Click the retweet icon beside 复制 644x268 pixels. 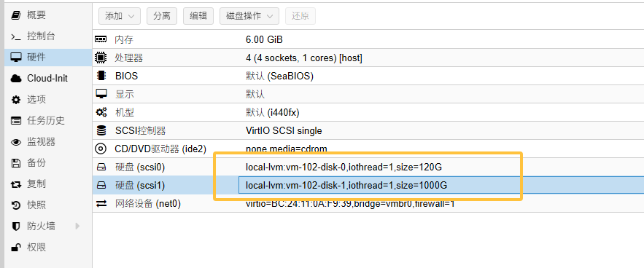[x=15, y=184]
